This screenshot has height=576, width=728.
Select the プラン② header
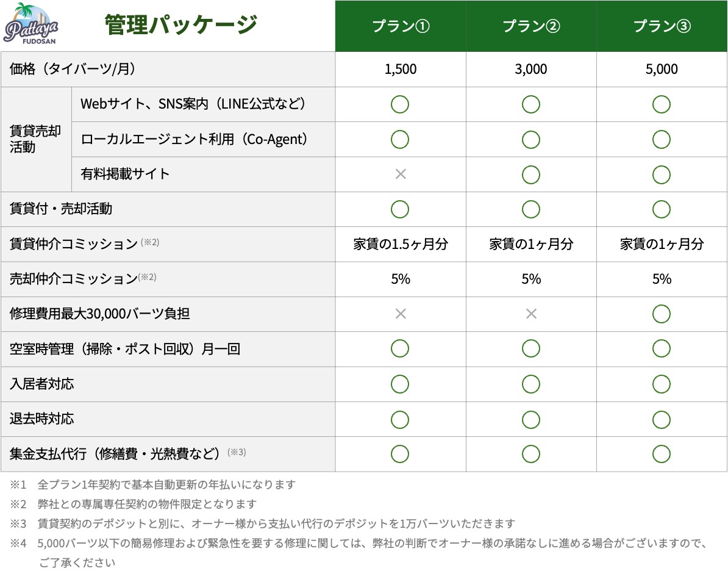(531, 26)
